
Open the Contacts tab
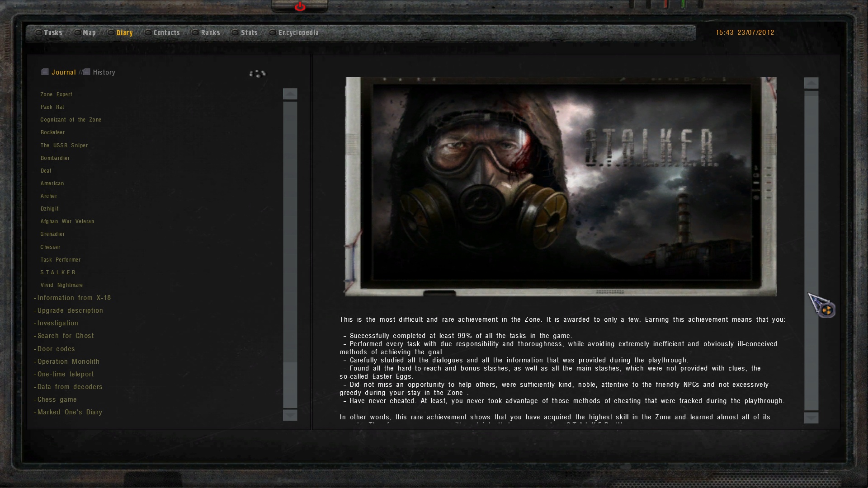(x=166, y=33)
